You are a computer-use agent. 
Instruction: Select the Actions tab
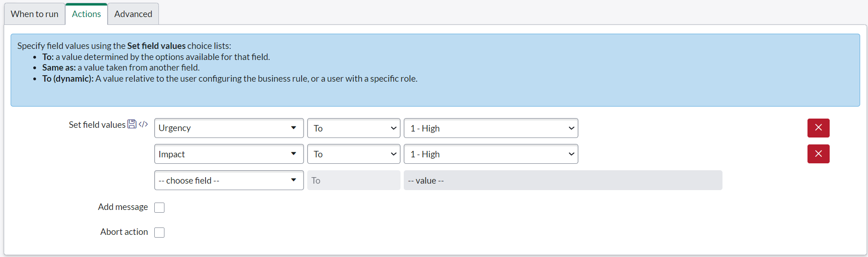pyautogui.click(x=86, y=14)
